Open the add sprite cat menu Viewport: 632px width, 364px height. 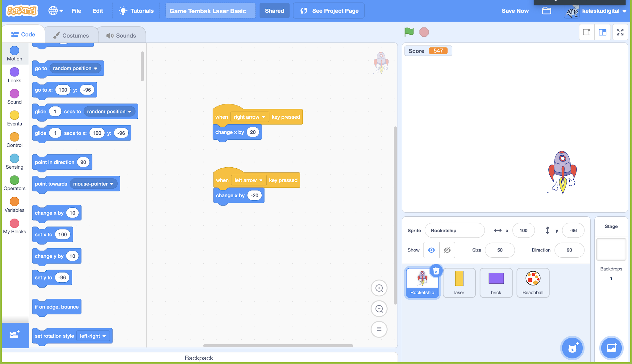pos(572,348)
